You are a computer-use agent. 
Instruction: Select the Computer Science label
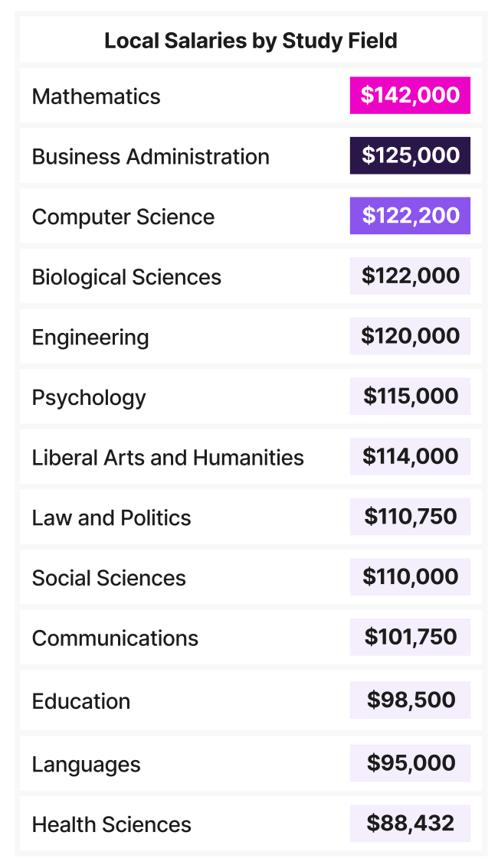(x=123, y=217)
